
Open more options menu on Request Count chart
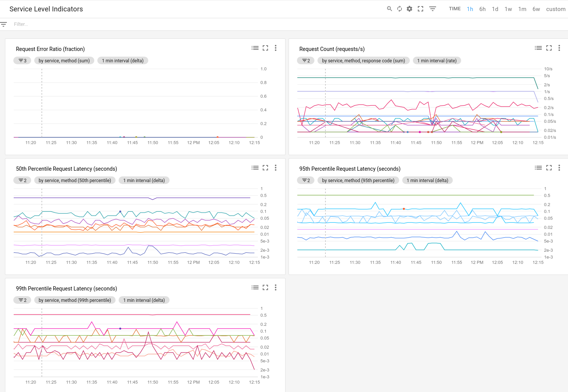coord(559,48)
